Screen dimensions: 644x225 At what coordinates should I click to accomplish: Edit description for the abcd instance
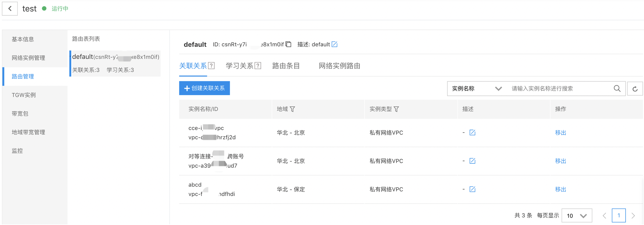pos(472,189)
